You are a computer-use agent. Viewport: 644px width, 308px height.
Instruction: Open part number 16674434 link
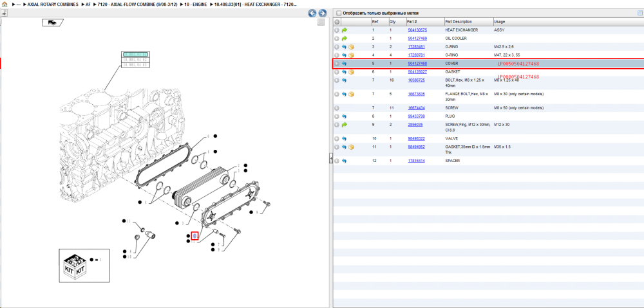(416, 108)
